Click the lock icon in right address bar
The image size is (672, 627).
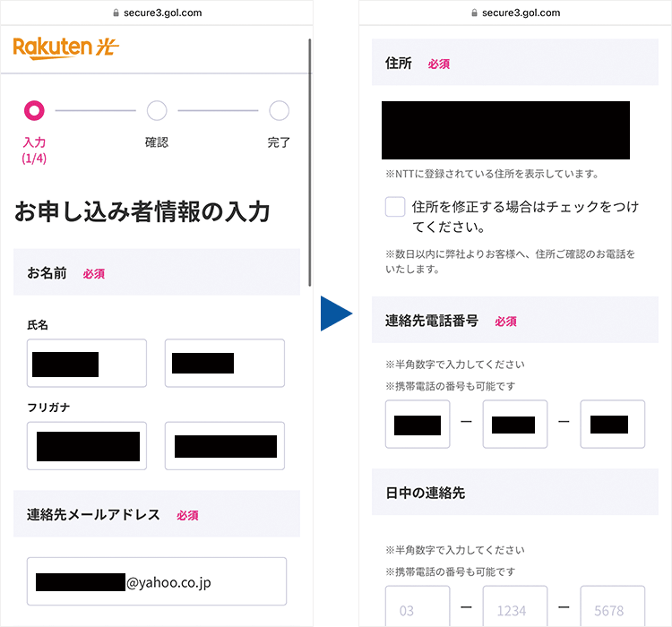click(x=474, y=13)
